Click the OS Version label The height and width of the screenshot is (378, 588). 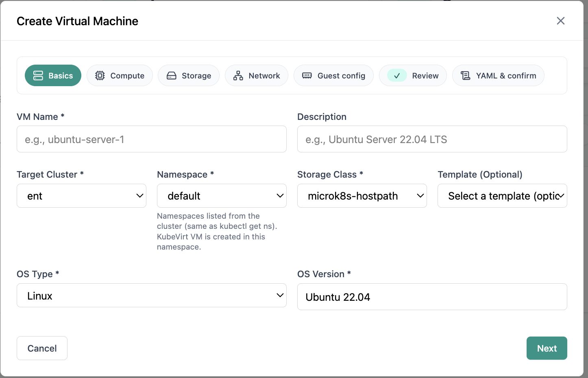click(x=324, y=274)
